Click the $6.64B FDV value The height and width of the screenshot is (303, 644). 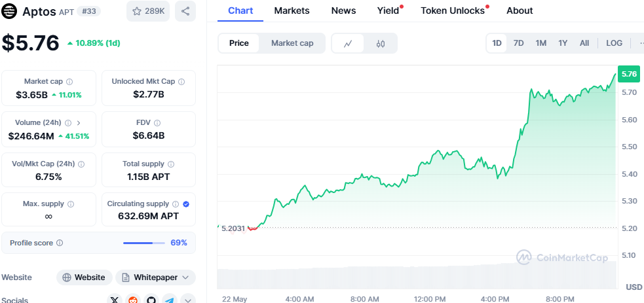(x=149, y=135)
